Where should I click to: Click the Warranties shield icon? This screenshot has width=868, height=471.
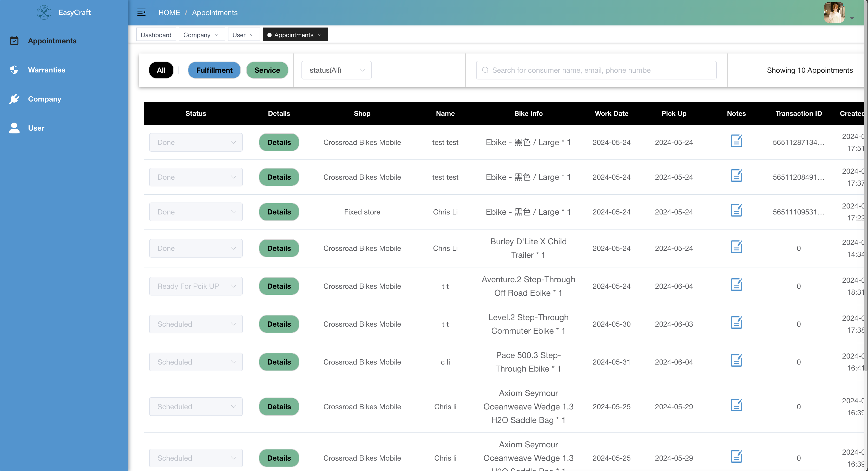tap(14, 70)
